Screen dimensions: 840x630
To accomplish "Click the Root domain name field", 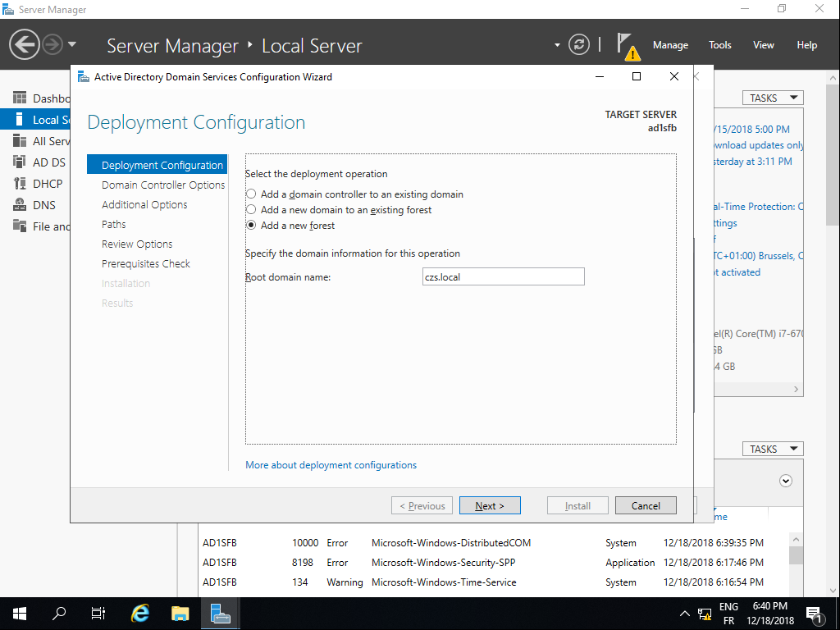I will pyautogui.click(x=503, y=277).
